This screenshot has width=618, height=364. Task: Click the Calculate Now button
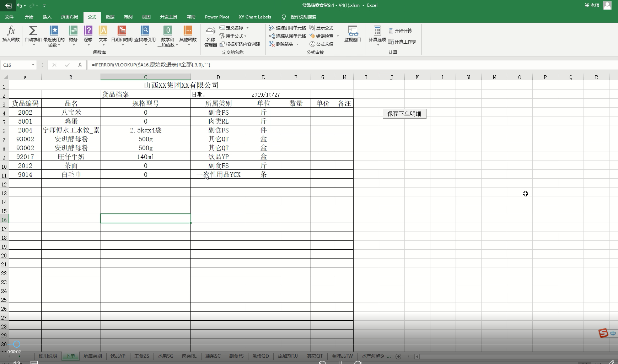click(x=400, y=31)
